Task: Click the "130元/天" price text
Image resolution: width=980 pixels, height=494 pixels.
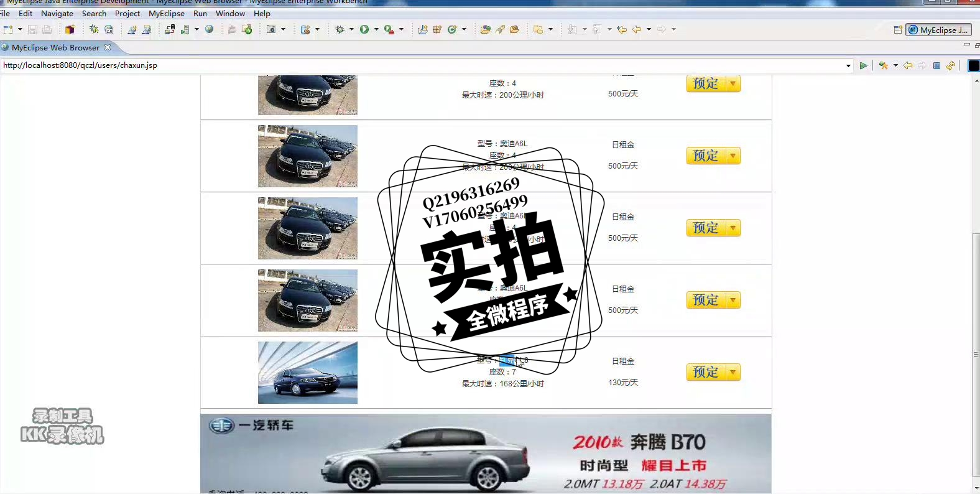Action: tap(623, 383)
